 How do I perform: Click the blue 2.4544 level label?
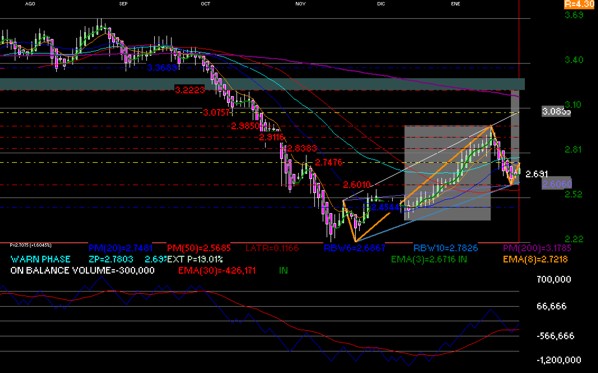coord(385,207)
